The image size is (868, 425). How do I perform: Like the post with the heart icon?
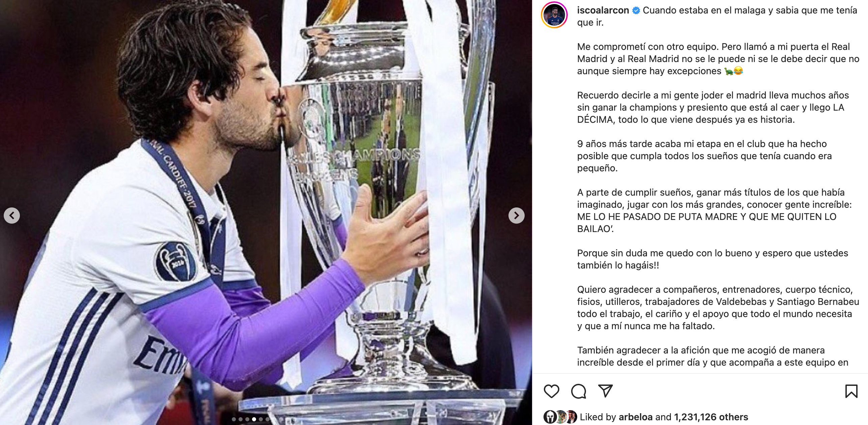[x=552, y=391]
